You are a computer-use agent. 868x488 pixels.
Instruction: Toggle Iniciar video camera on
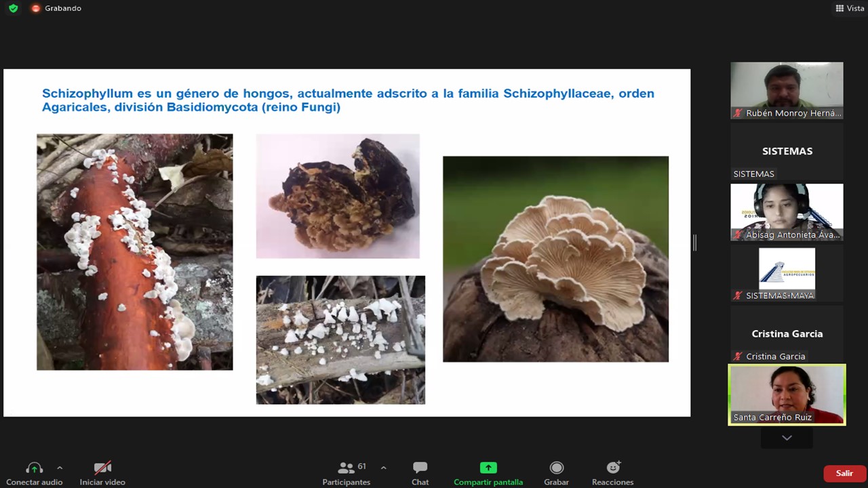coord(102,468)
